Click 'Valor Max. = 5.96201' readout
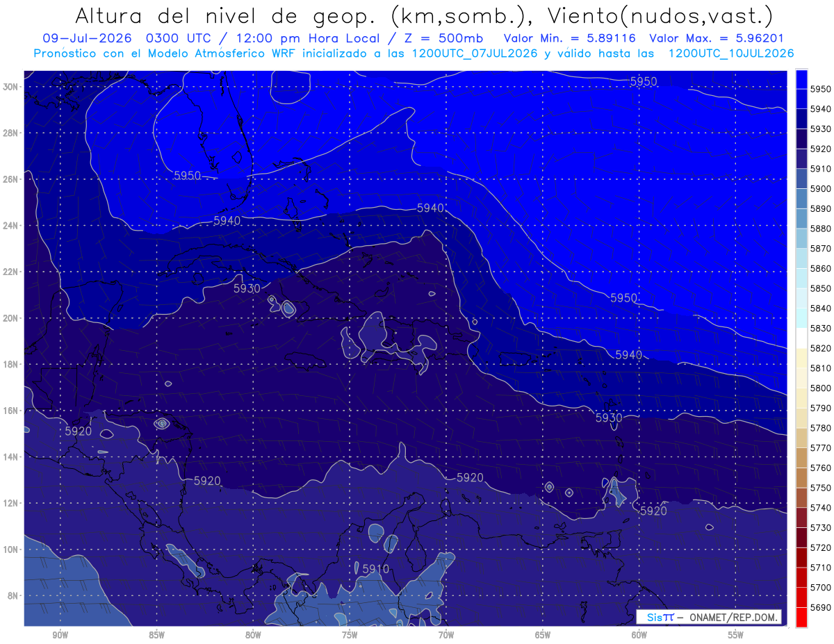 pos(717,38)
